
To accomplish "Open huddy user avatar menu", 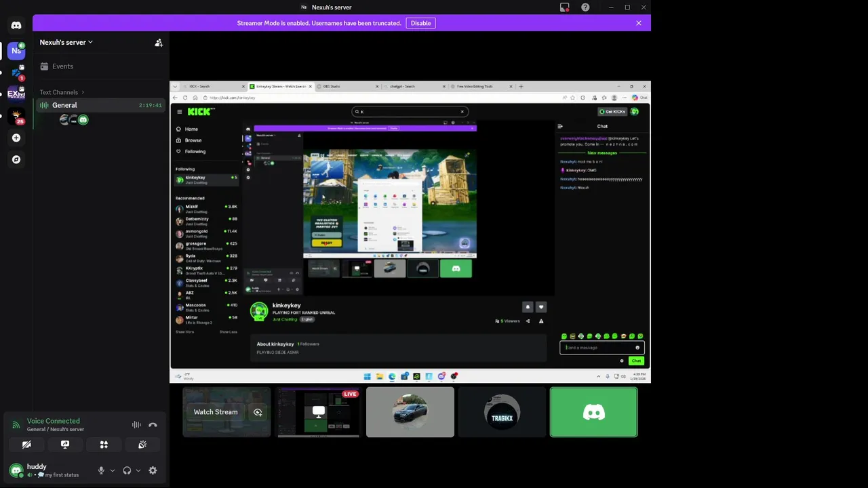I will point(16,470).
